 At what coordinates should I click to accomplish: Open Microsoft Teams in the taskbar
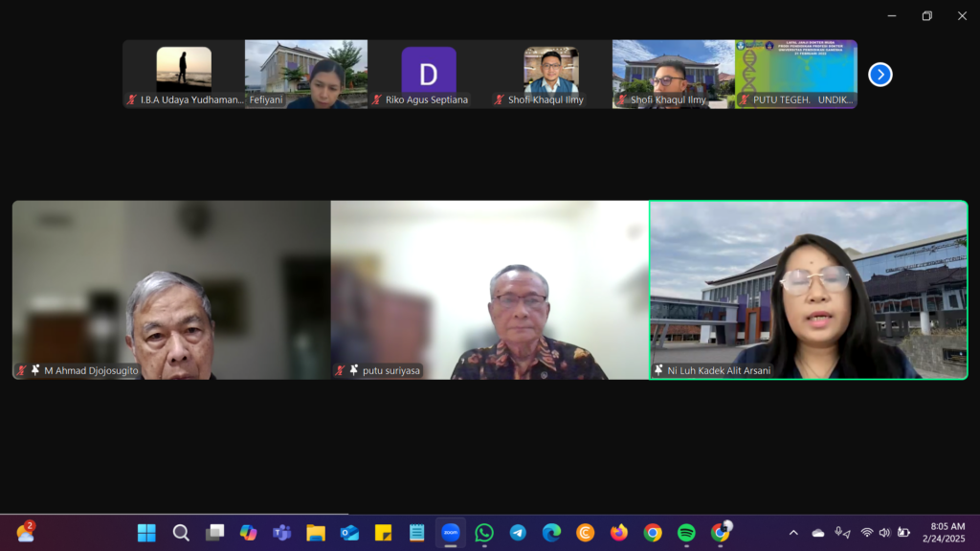click(281, 533)
